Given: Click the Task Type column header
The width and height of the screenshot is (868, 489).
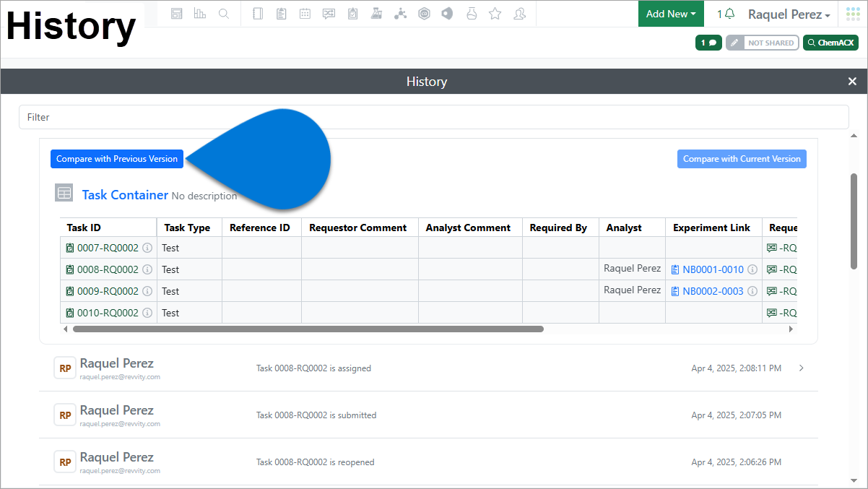Looking at the screenshot, I should (x=189, y=228).
